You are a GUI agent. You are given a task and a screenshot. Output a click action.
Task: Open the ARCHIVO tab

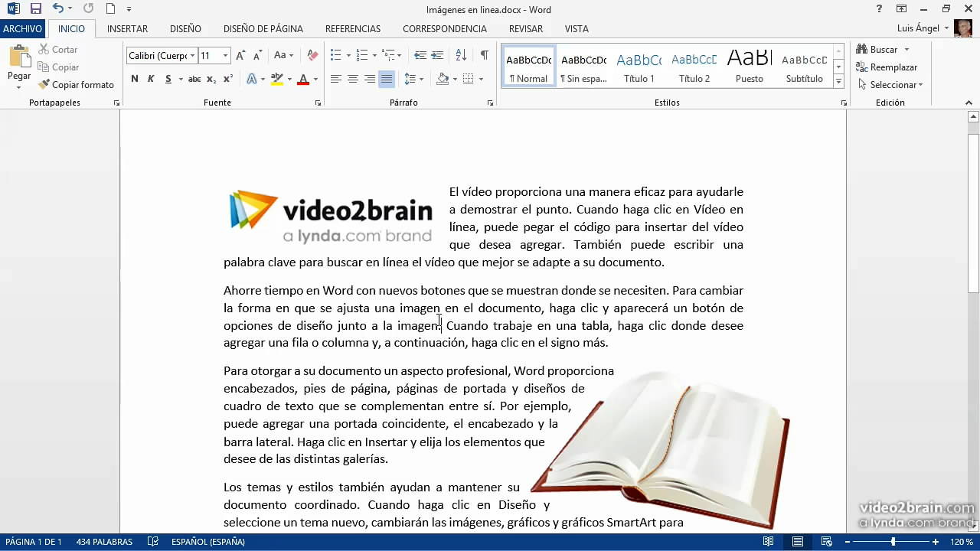[x=22, y=29]
